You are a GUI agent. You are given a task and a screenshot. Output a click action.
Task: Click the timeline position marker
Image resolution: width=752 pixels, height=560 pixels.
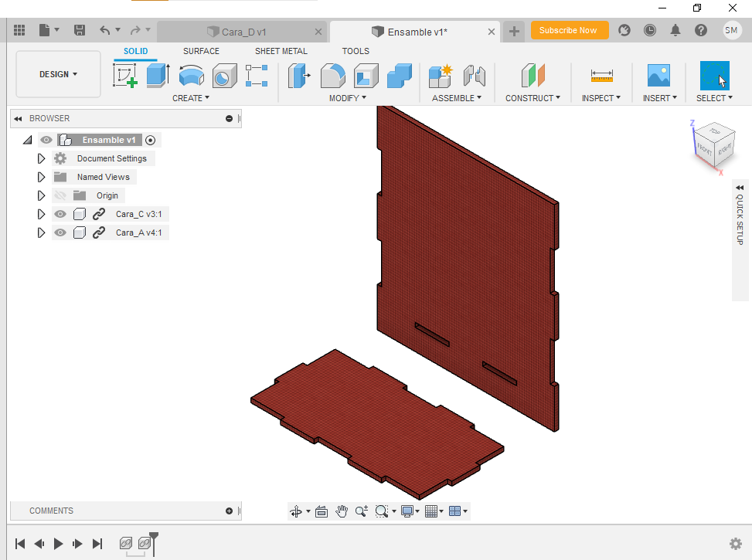click(154, 544)
